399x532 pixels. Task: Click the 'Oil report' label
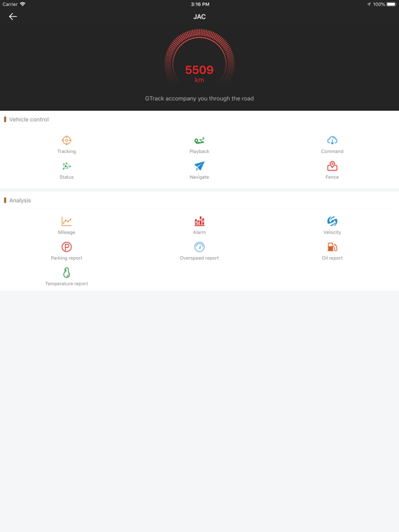pyautogui.click(x=332, y=258)
